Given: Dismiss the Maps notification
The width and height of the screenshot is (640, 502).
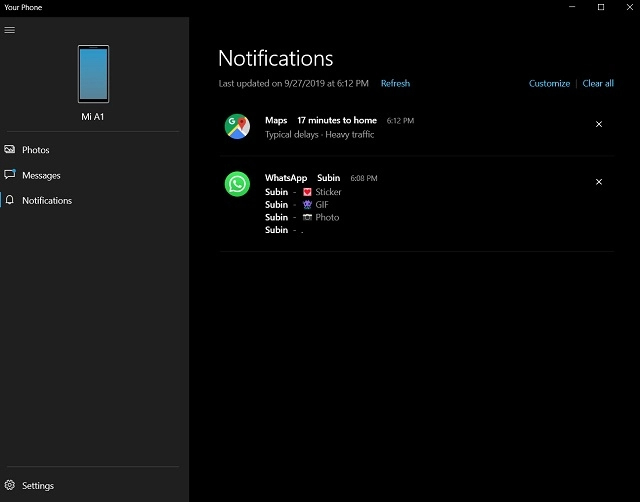Looking at the screenshot, I should [599, 124].
